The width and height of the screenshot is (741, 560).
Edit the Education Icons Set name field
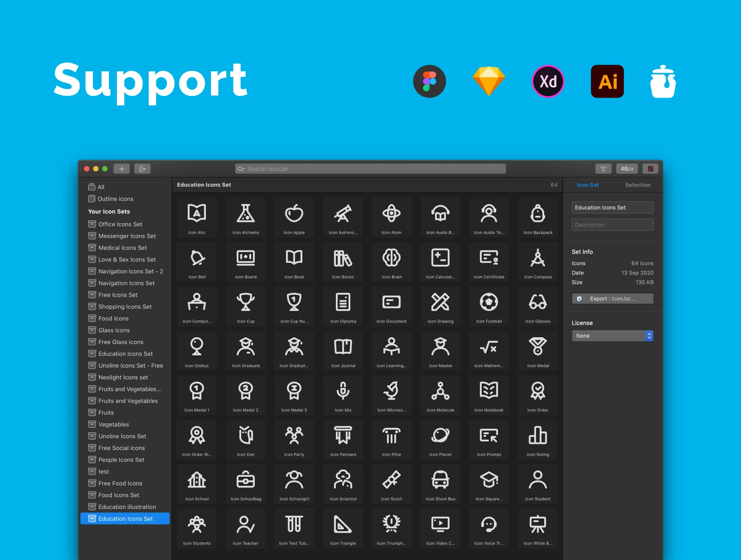[613, 208]
